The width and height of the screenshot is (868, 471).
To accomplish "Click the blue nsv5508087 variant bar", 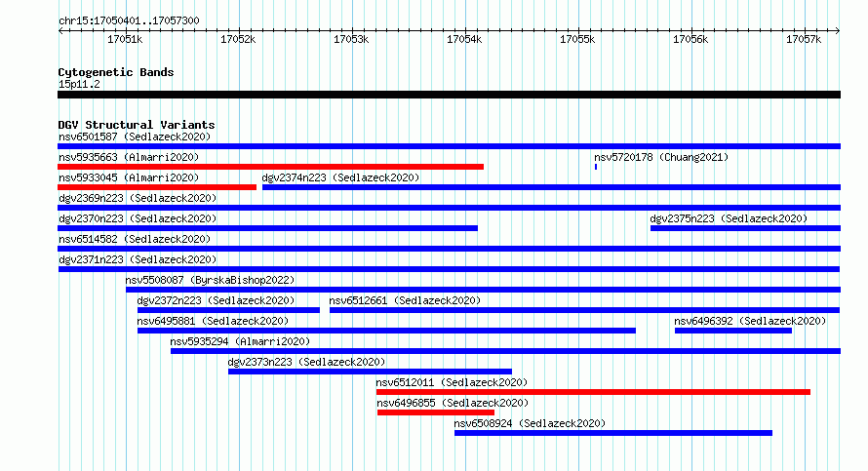I will [x=484, y=290].
